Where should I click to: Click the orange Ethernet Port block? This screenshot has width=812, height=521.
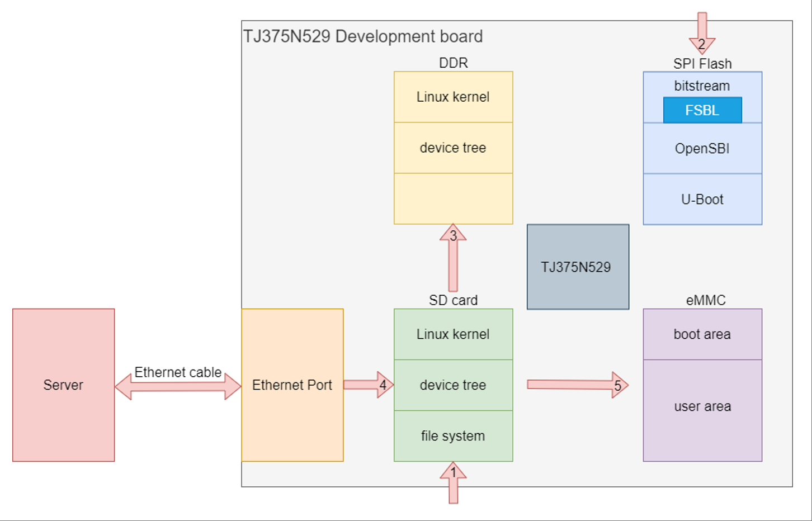point(292,385)
